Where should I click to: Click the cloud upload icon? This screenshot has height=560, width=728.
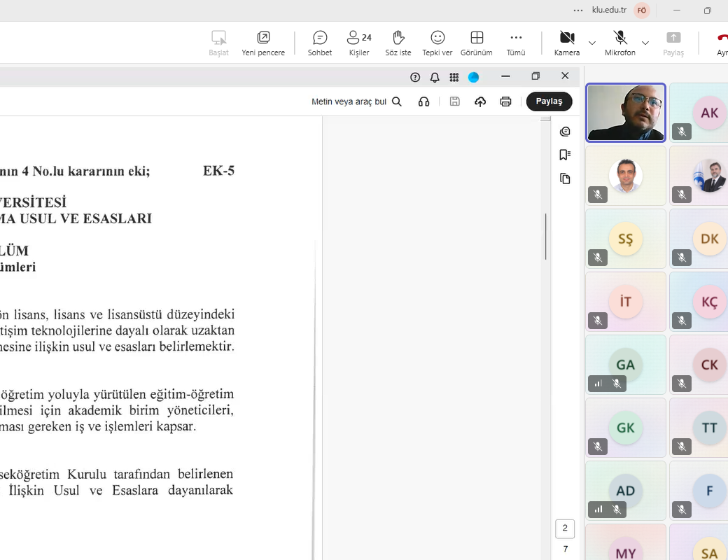480,101
